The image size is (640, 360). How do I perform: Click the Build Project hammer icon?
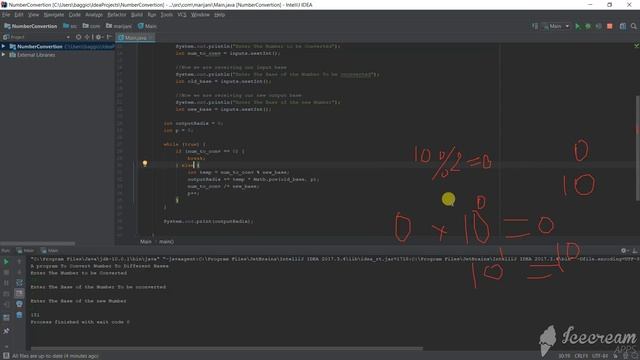(x=535, y=26)
